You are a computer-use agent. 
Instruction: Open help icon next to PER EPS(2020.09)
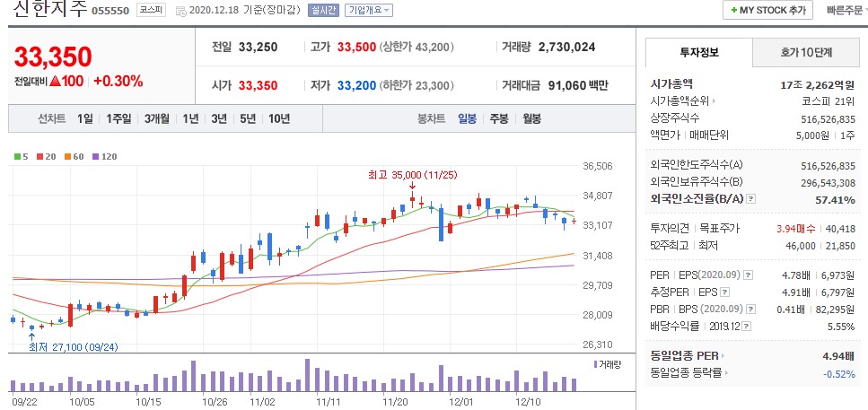click(748, 275)
